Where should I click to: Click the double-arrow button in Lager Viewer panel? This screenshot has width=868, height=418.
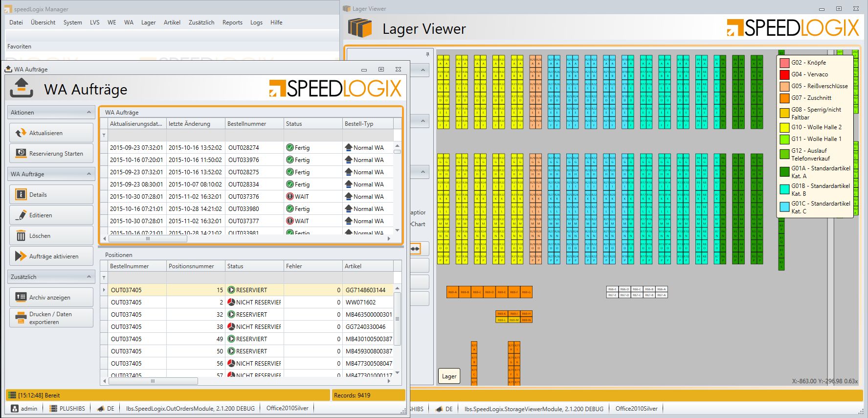(x=415, y=249)
